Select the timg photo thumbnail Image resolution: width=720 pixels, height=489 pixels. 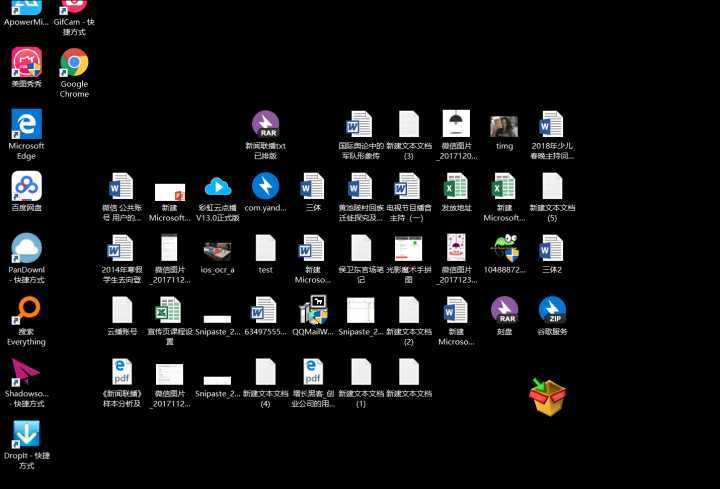coord(504,126)
